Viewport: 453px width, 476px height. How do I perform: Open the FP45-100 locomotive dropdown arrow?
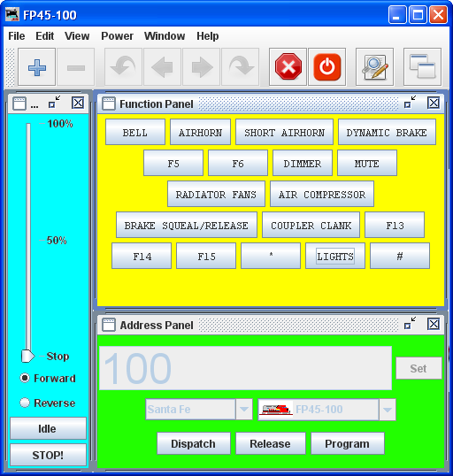tap(388, 410)
